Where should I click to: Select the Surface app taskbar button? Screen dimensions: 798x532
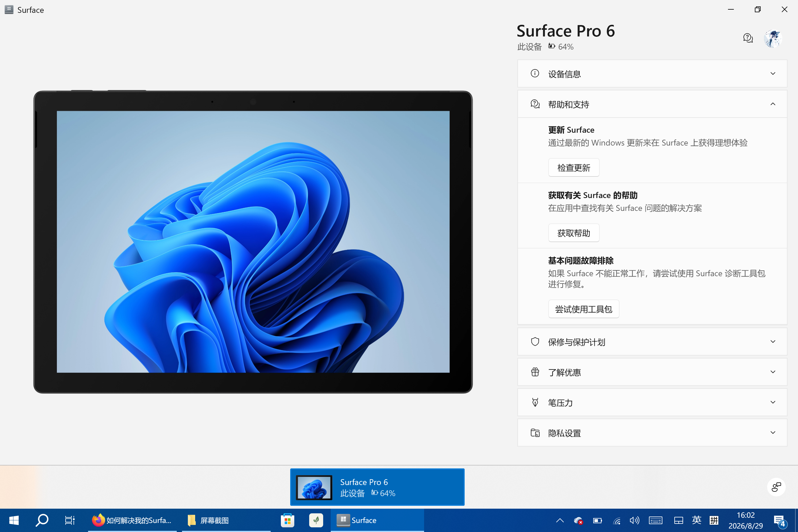(x=377, y=520)
